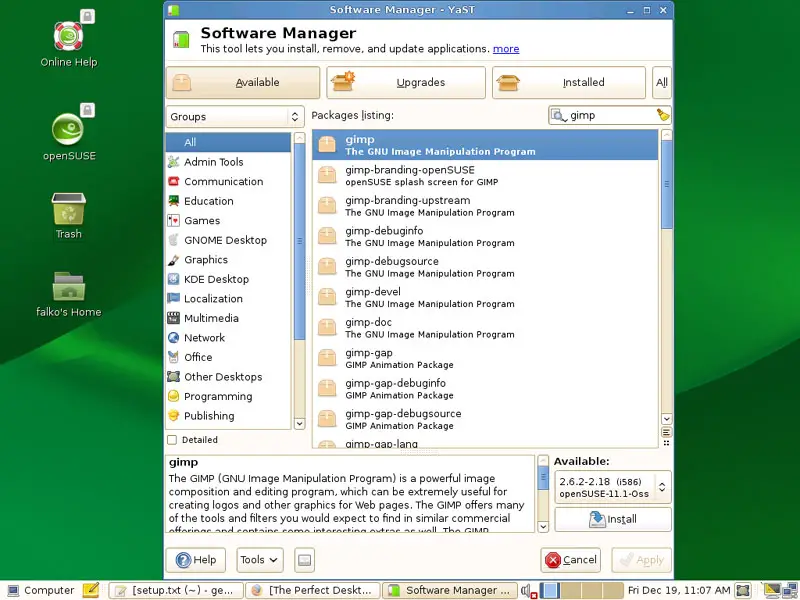Select the Multimedia group
800x600 pixels.
tap(229, 318)
